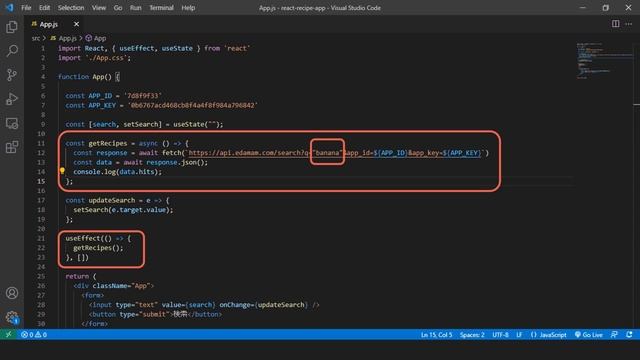Click the VS Code logo in title bar
The height and width of the screenshot is (360, 640).
click(x=9, y=7)
